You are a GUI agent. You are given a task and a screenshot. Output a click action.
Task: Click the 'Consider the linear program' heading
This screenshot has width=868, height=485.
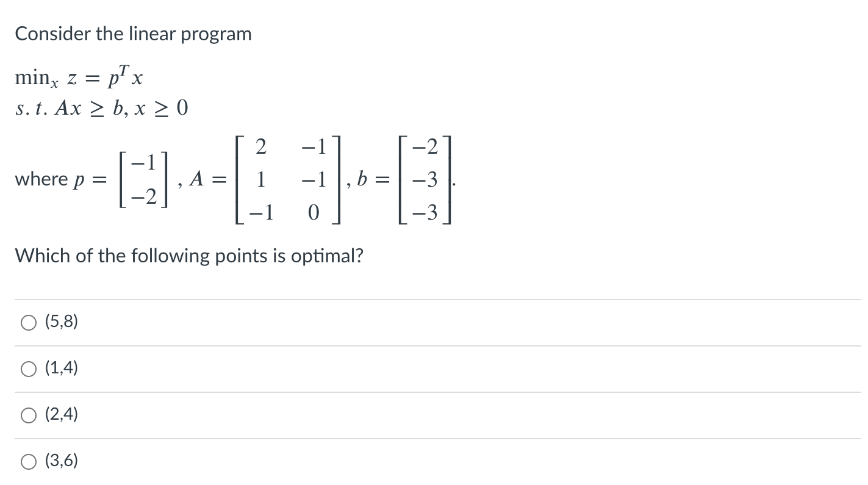point(133,34)
